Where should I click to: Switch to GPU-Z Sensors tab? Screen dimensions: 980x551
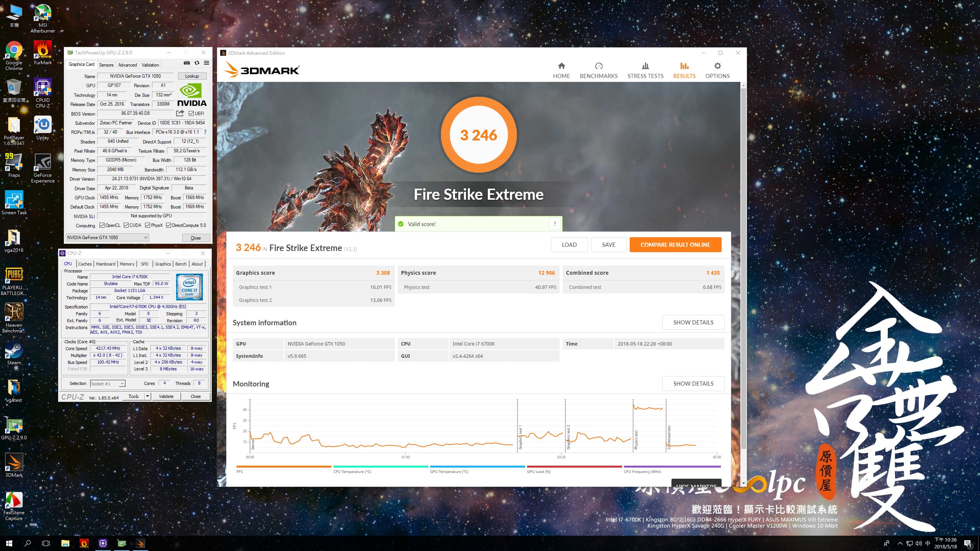pyautogui.click(x=106, y=65)
